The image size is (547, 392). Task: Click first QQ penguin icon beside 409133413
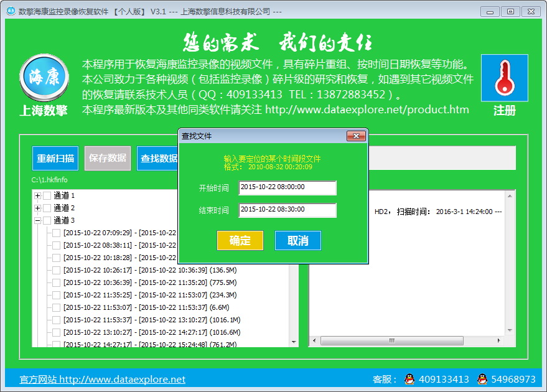tap(409, 379)
